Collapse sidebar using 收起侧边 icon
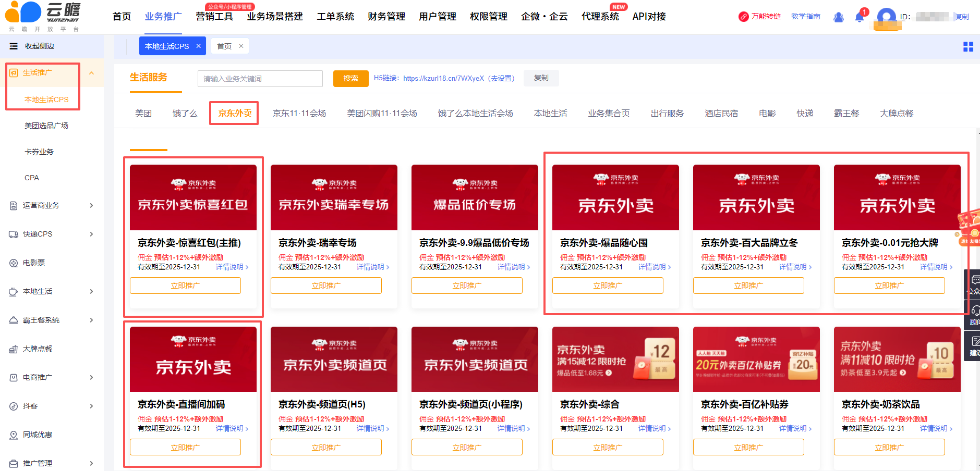This screenshot has width=980, height=471. (14, 46)
